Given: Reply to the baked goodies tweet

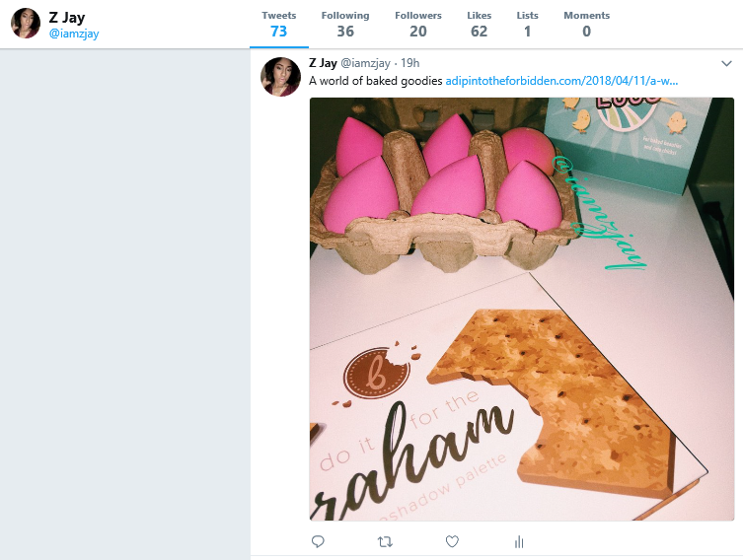Looking at the screenshot, I should (318, 541).
